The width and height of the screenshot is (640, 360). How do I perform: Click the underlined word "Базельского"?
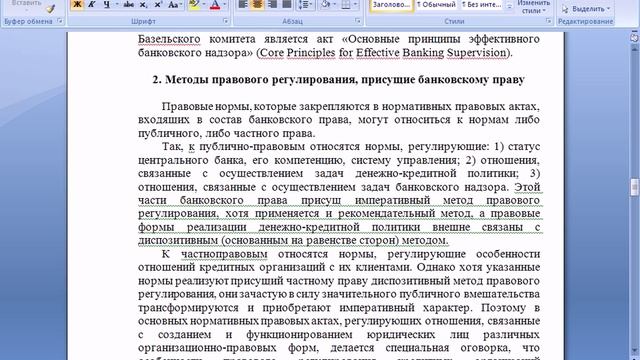tap(169, 39)
